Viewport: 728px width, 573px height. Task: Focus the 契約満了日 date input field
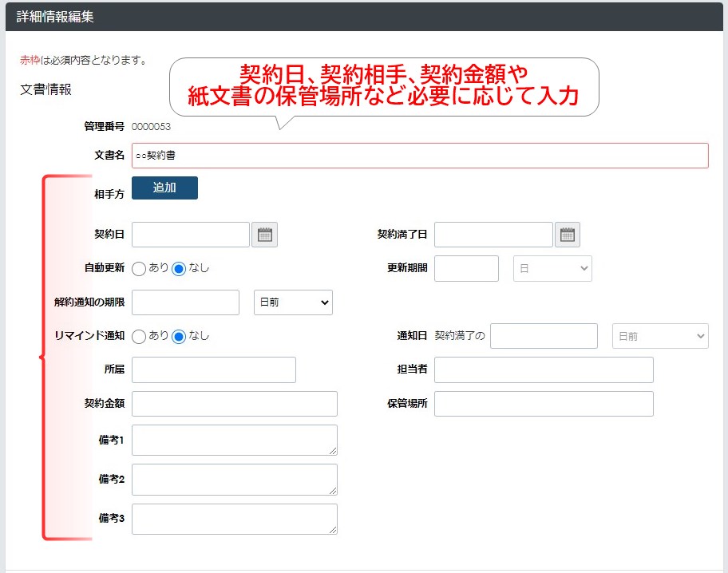pyautogui.click(x=493, y=235)
